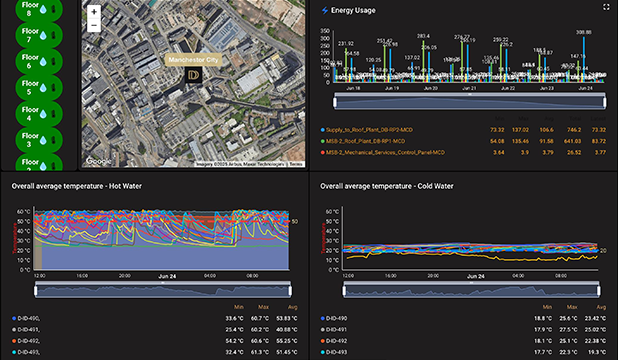Viewport: 618px width, 360px height.
Task: Click right handle of Hot Water range slider
Action: (291, 291)
